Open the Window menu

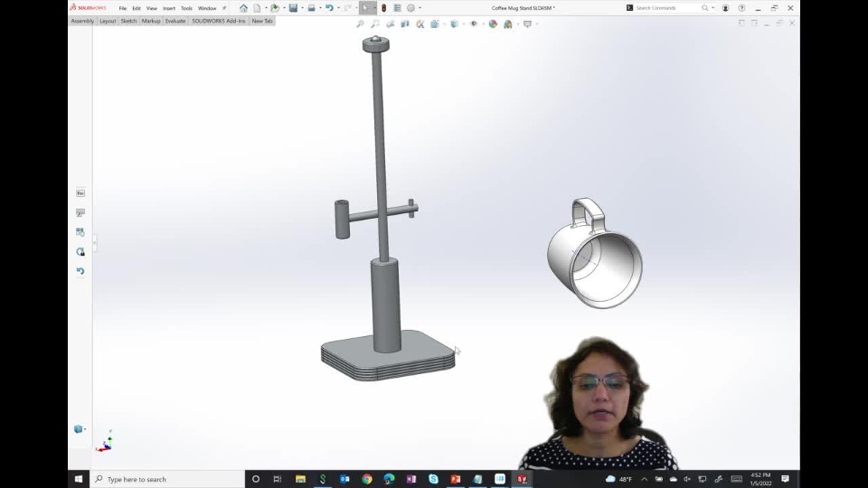[207, 8]
